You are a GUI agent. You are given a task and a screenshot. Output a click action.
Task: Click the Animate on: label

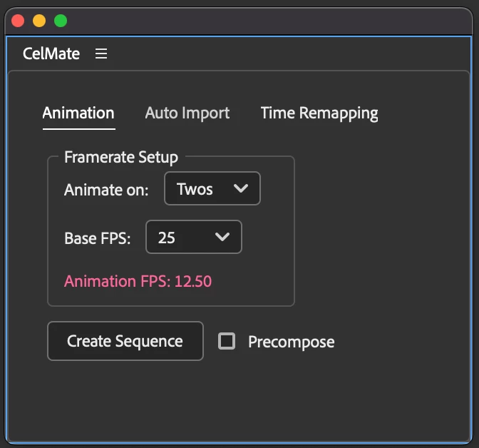tap(106, 190)
